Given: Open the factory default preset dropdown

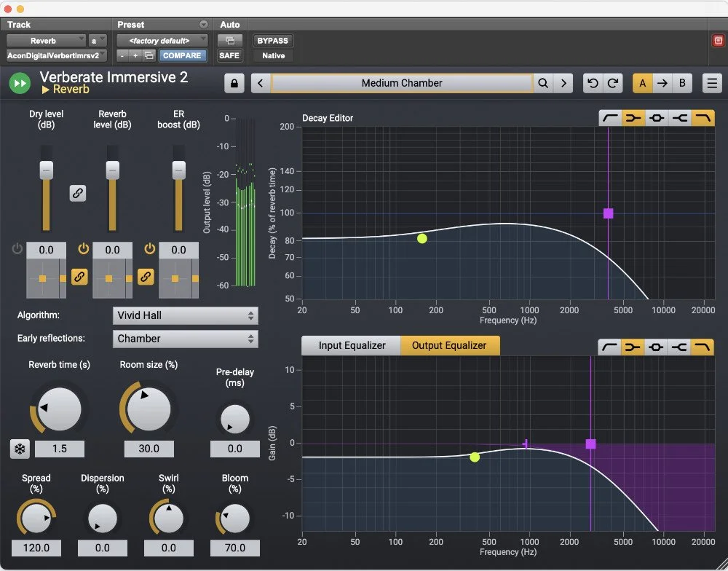Looking at the screenshot, I should pos(162,41).
